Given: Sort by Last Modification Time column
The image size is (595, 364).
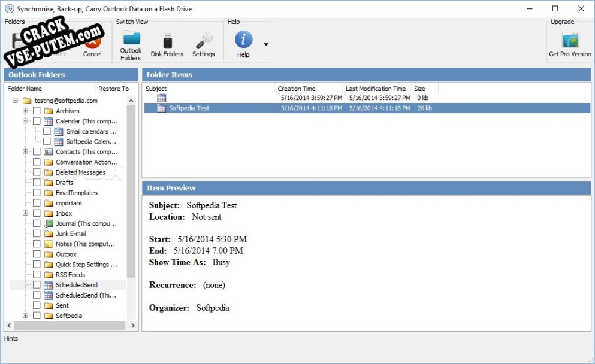Looking at the screenshot, I should (x=377, y=89).
